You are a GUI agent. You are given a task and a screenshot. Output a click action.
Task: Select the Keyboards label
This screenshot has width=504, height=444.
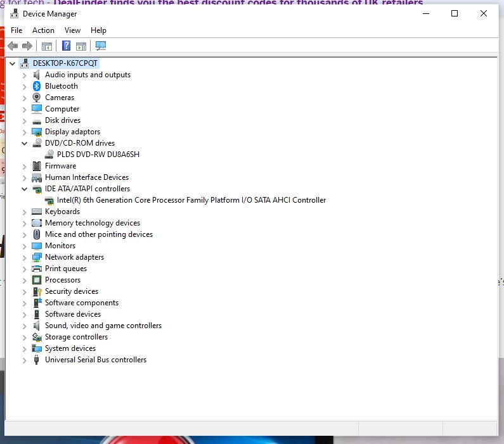coord(62,212)
